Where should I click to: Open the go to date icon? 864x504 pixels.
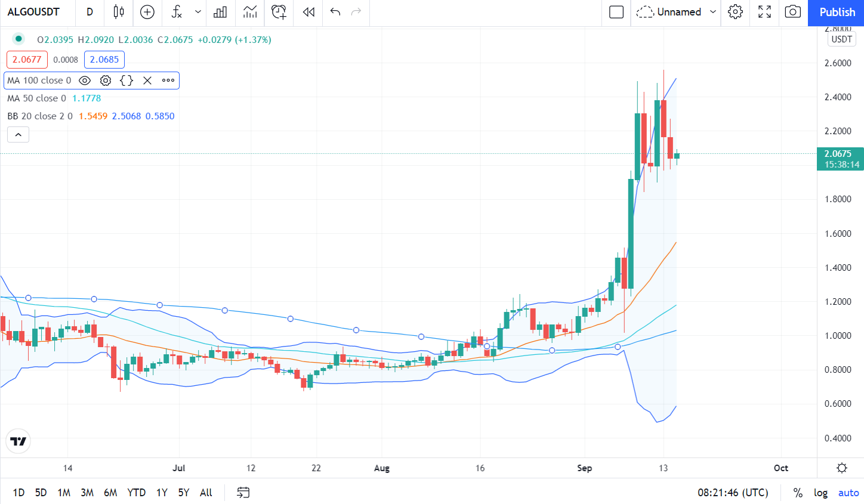pyautogui.click(x=243, y=493)
